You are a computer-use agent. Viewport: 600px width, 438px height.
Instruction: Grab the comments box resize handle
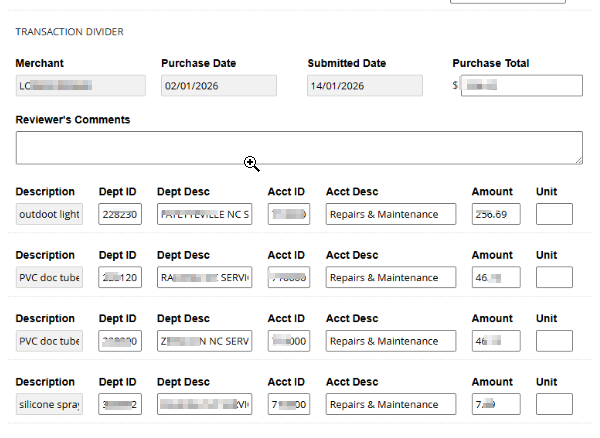tap(578, 159)
